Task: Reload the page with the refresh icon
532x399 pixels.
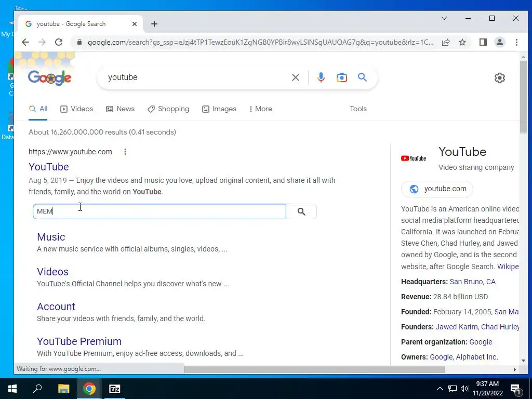Action: 59,42
